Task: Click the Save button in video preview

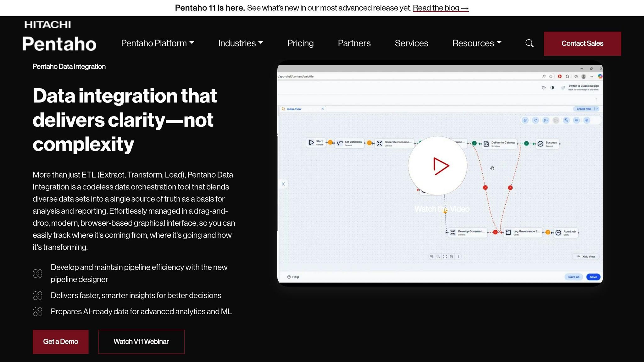Action: click(593, 277)
